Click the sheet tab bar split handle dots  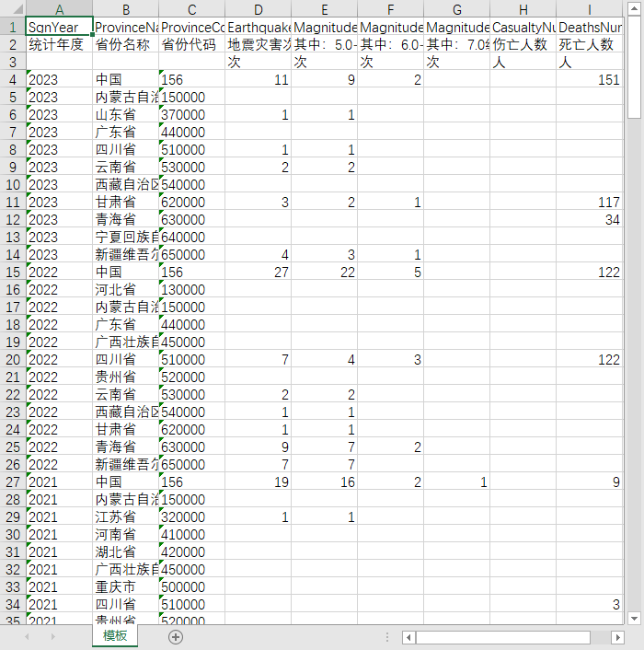point(386,637)
